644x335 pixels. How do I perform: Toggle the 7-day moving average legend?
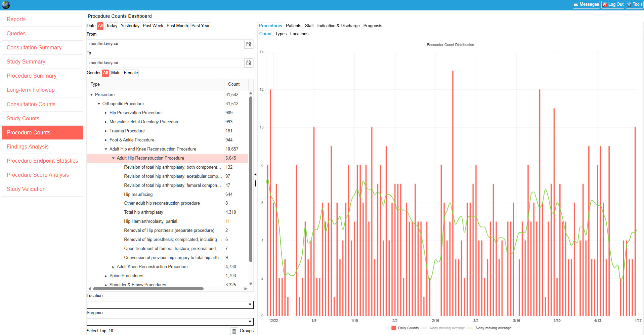pos(489,328)
